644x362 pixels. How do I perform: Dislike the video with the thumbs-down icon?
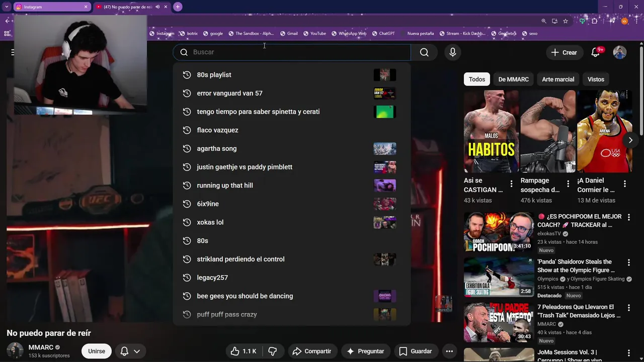(x=273, y=351)
